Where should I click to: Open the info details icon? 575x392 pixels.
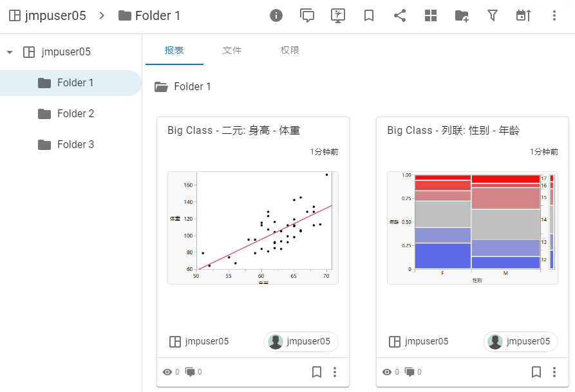pyautogui.click(x=276, y=15)
